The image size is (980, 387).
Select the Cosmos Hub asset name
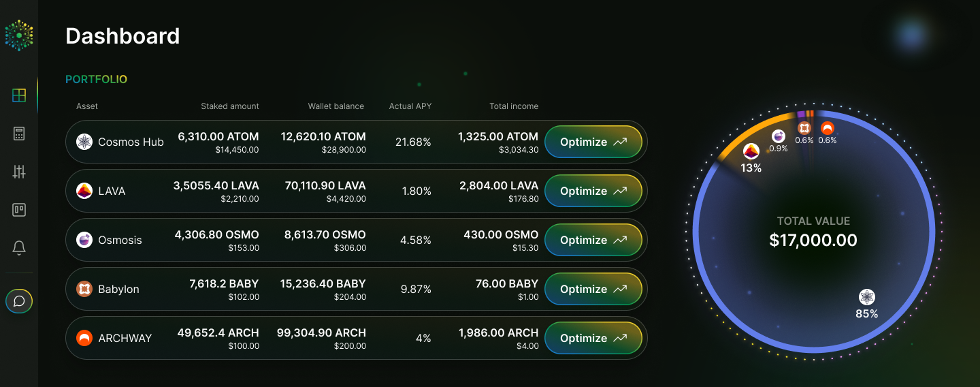point(131,142)
